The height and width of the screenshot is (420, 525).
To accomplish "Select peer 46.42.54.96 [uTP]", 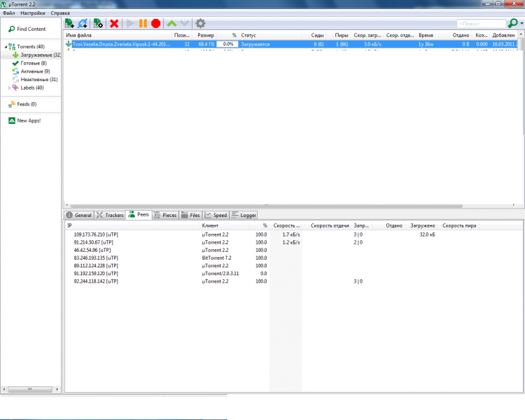I will coord(92,250).
